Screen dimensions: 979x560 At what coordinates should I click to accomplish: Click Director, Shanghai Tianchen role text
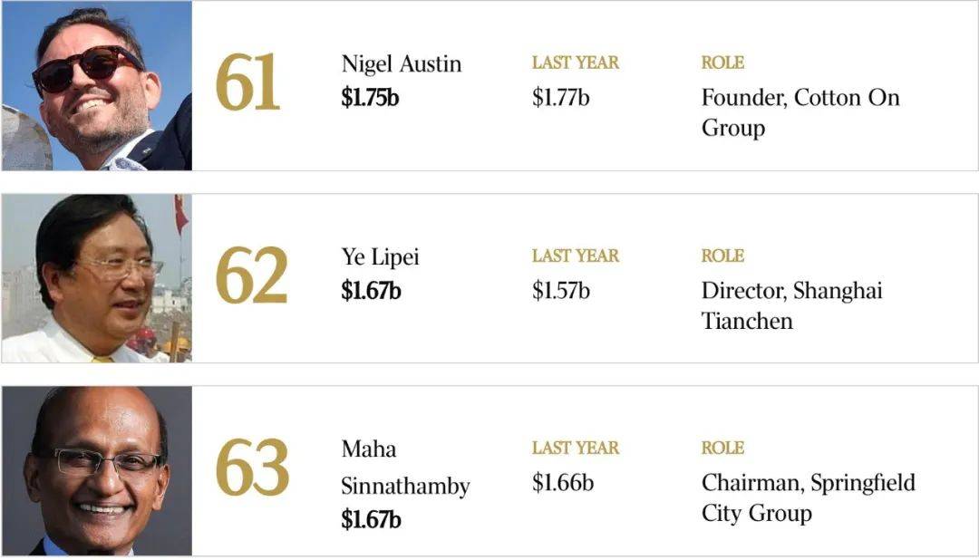(x=791, y=305)
